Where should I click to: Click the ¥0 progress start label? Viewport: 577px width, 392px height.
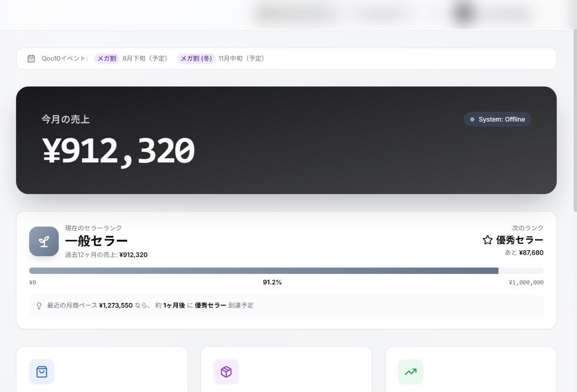[32, 282]
